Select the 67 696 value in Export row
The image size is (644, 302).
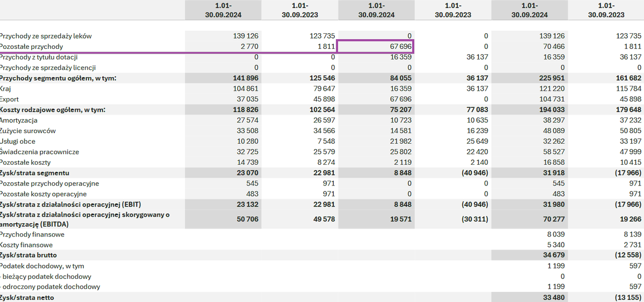click(401, 99)
